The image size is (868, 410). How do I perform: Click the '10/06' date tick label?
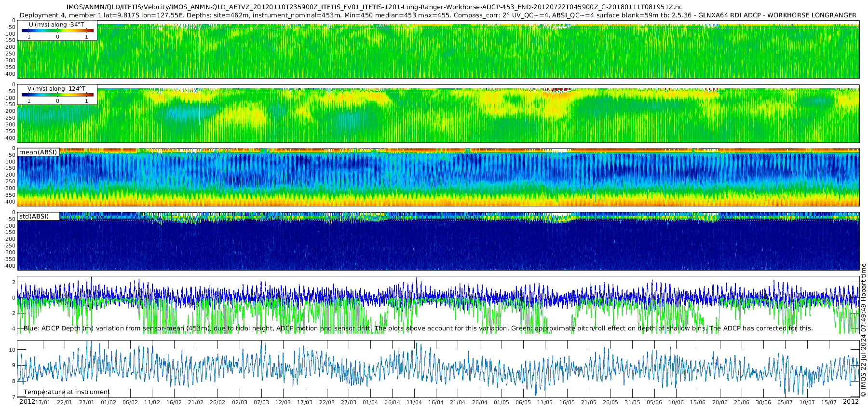(676, 402)
